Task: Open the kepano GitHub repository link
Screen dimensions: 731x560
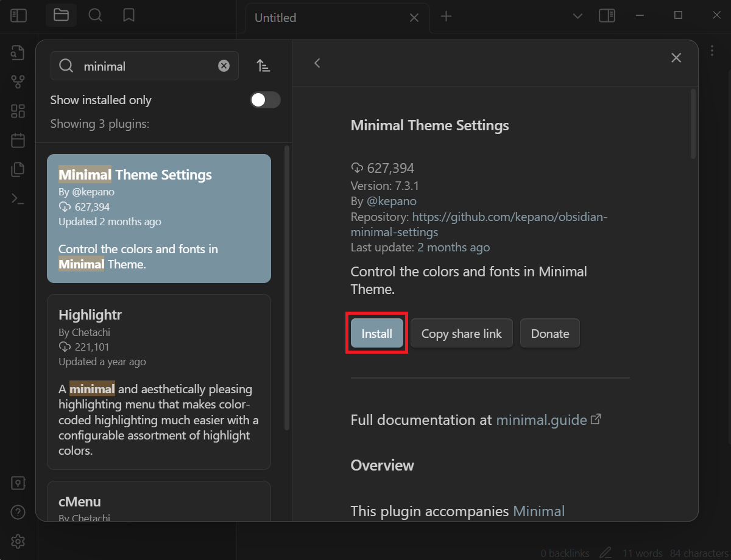Action: [x=479, y=225]
